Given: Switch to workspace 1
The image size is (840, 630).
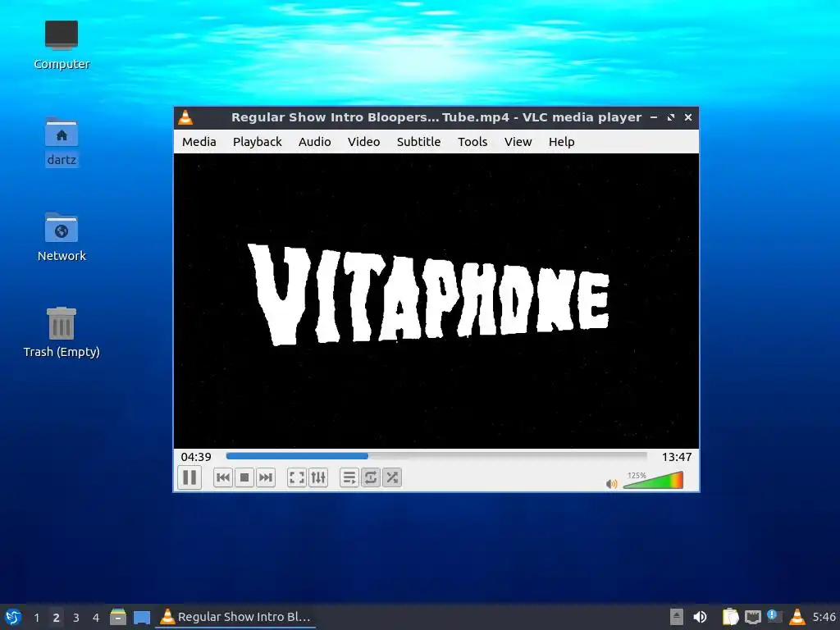Looking at the screenshot, I should (36, 617).
